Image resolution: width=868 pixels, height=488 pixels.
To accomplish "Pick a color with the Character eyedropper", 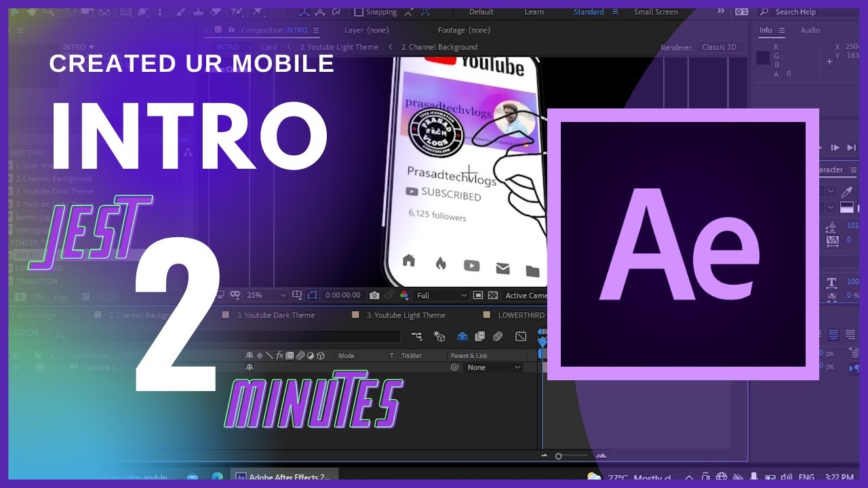I will [846, 192].
